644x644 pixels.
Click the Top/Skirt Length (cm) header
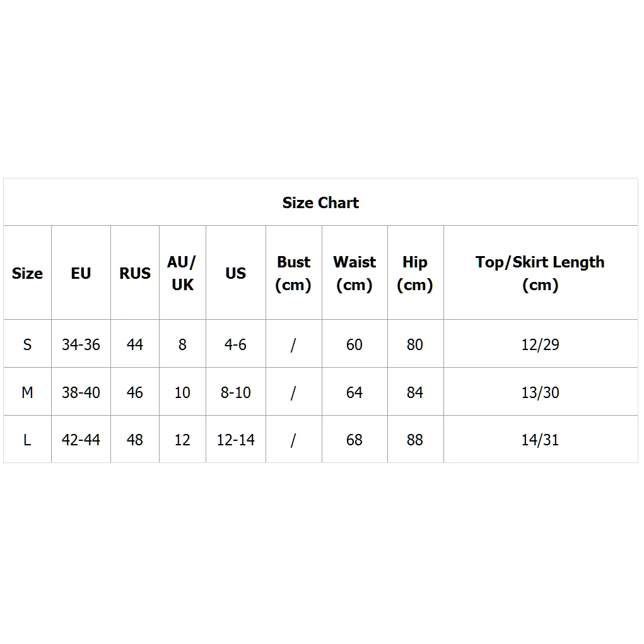(x=540, y=273)
